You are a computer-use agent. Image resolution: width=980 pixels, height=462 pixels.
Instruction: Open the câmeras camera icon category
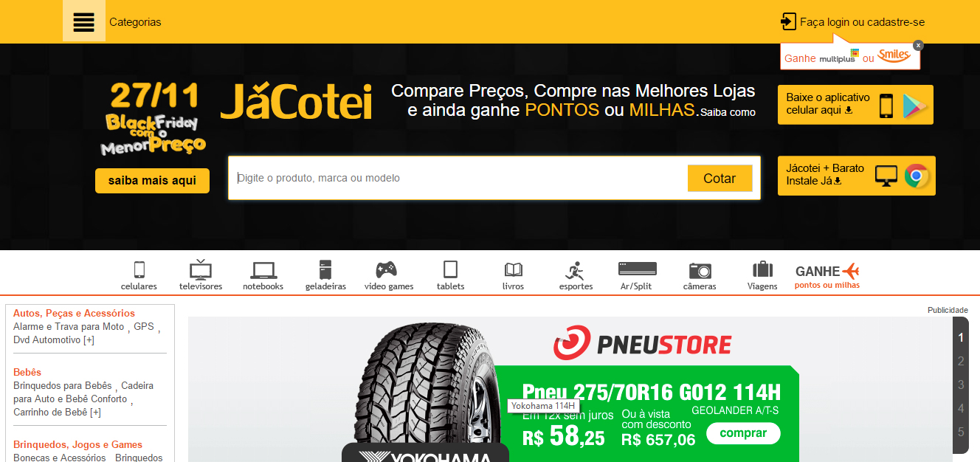(700, 270)
